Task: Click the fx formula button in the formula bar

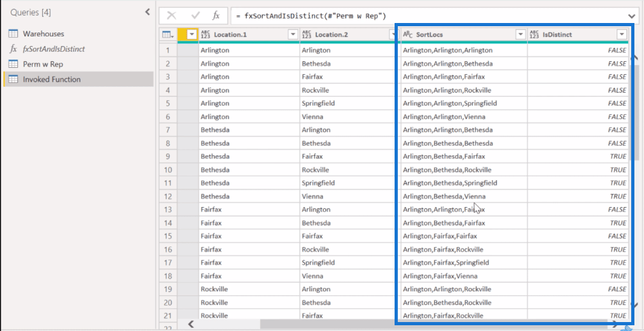Action: point(216,16)
